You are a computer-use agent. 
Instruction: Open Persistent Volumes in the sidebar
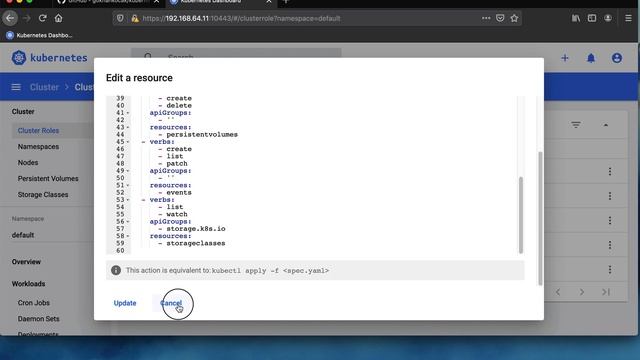(x=48, y=178)
